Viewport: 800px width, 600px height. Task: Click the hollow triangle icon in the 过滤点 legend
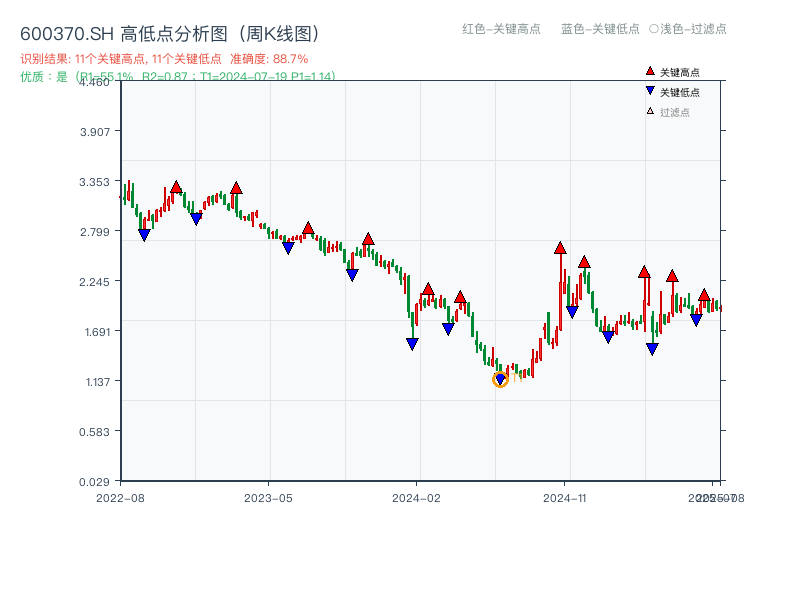click(x=650, y=111)
